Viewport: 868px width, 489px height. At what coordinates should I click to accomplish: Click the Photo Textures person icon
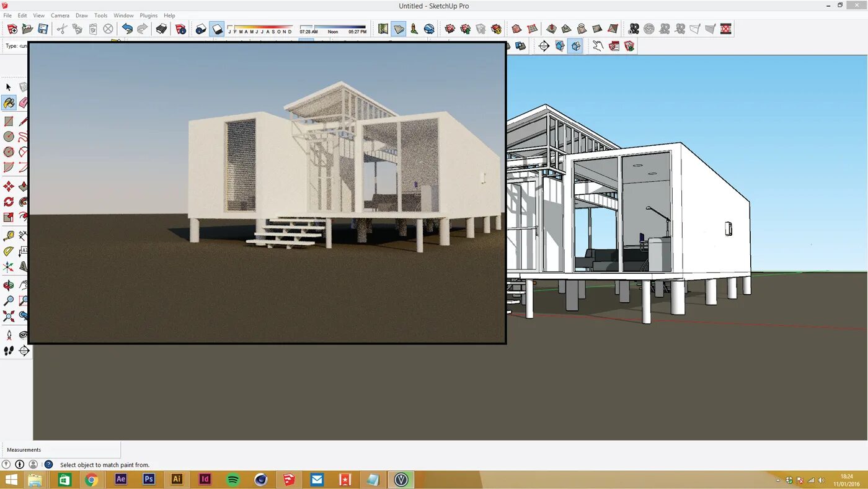click(414, 29)
